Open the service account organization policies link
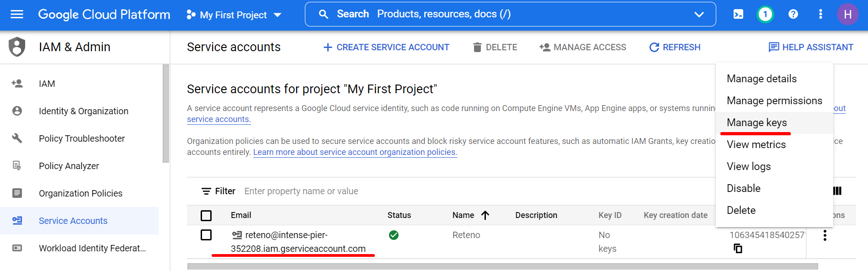868x271 pixels. (355, 152)
